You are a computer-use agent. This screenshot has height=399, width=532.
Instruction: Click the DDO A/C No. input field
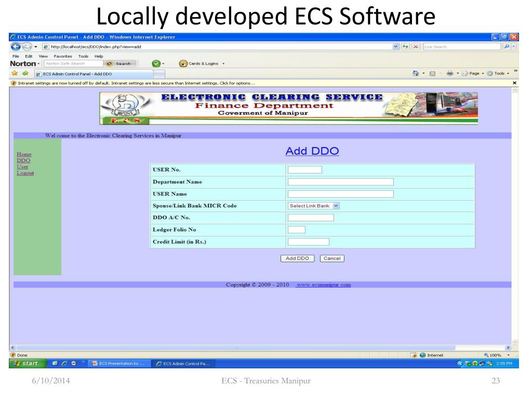311,218
